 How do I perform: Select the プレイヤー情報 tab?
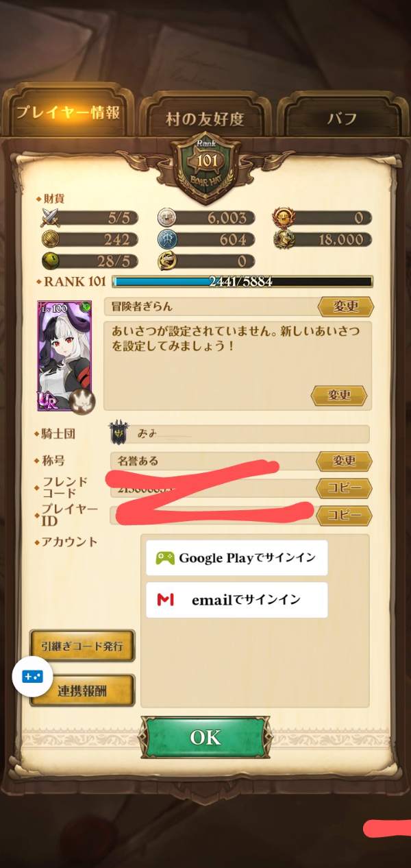[x=68, y=112]
